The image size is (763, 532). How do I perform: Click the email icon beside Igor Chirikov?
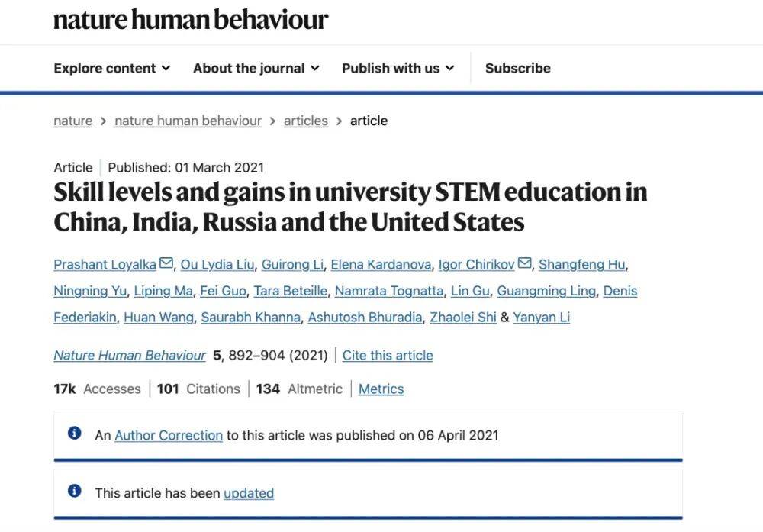[x=524, y=264]
